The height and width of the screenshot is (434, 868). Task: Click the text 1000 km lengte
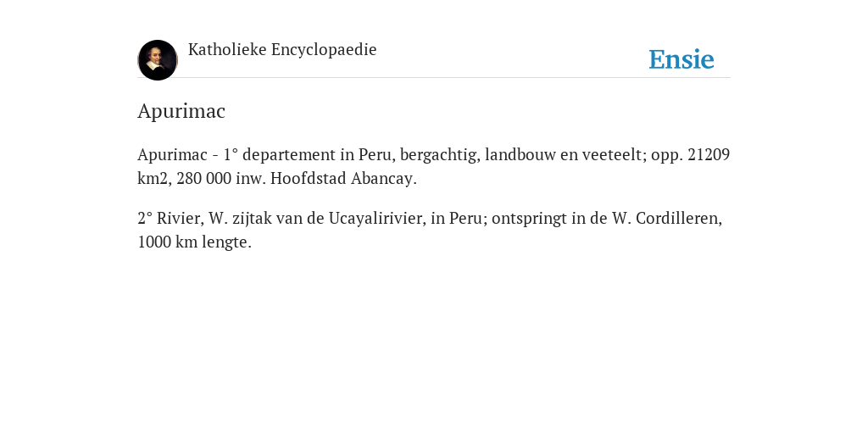194,242
